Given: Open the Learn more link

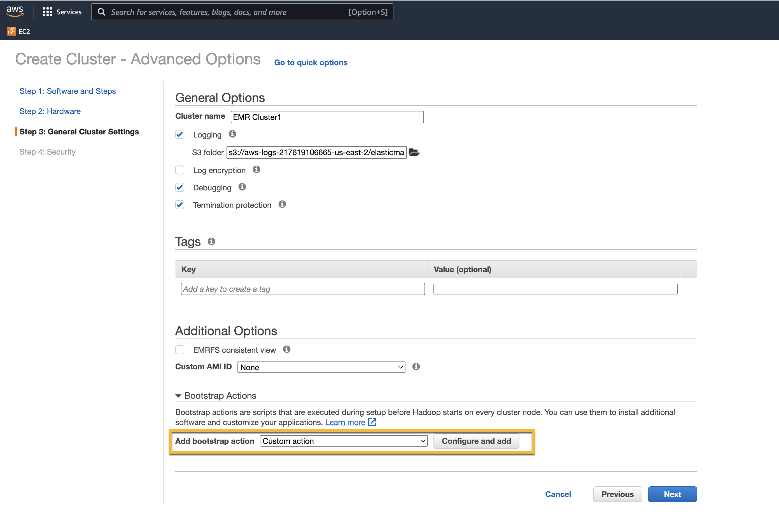Looking at the screenshot, I should point(345,423).
